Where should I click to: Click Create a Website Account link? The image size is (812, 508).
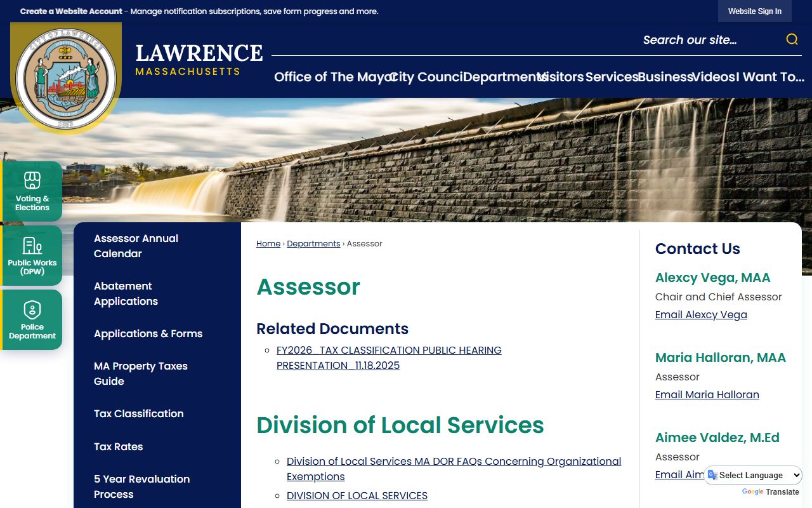click(71, 11)
